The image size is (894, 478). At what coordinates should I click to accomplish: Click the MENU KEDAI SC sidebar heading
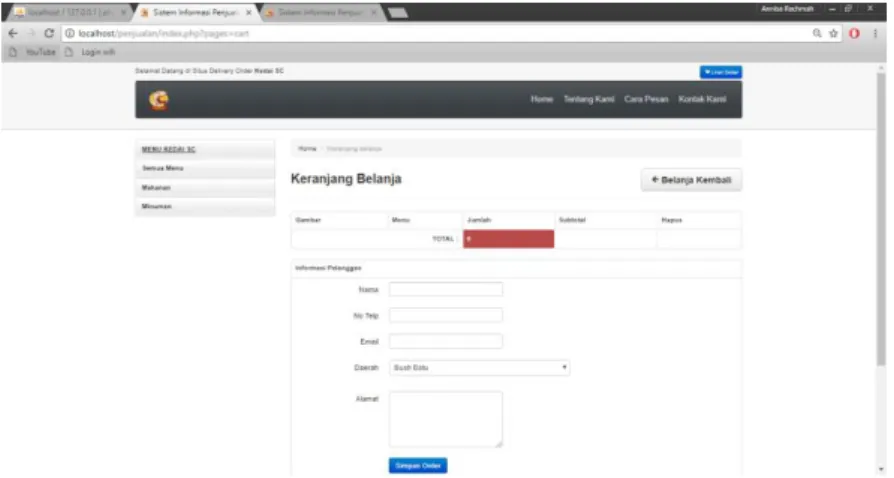[168, 149]
